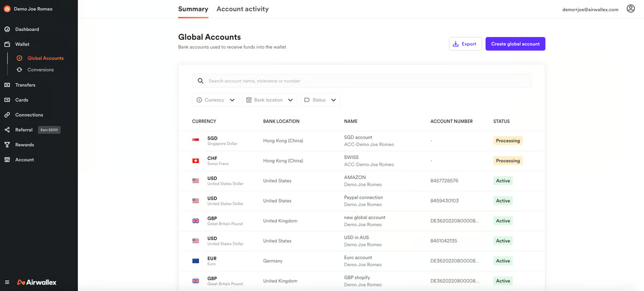Screen dimensions: 644x291
Task: Click account number 8457728576
Action: click(444, 181)
